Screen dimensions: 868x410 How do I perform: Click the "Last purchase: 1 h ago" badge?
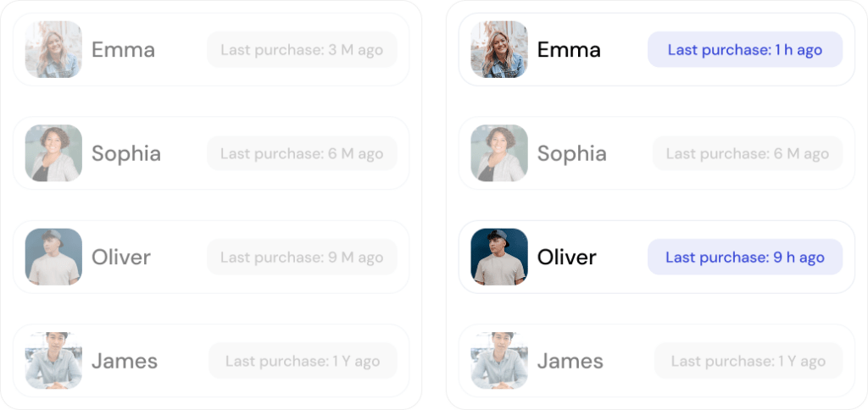click(x=744, y=50)
